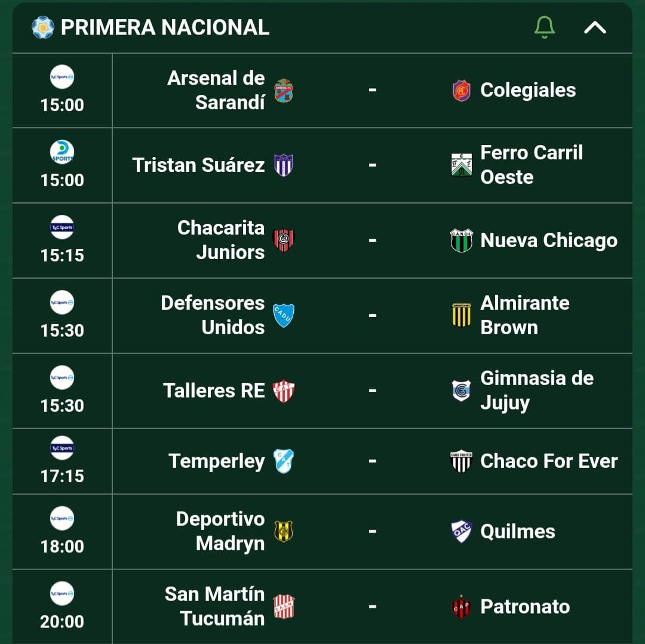Select the San Martín Tucumán 20:00 kickoff time
The height and width of the screenshot is (644, 645).
point(62,621)
